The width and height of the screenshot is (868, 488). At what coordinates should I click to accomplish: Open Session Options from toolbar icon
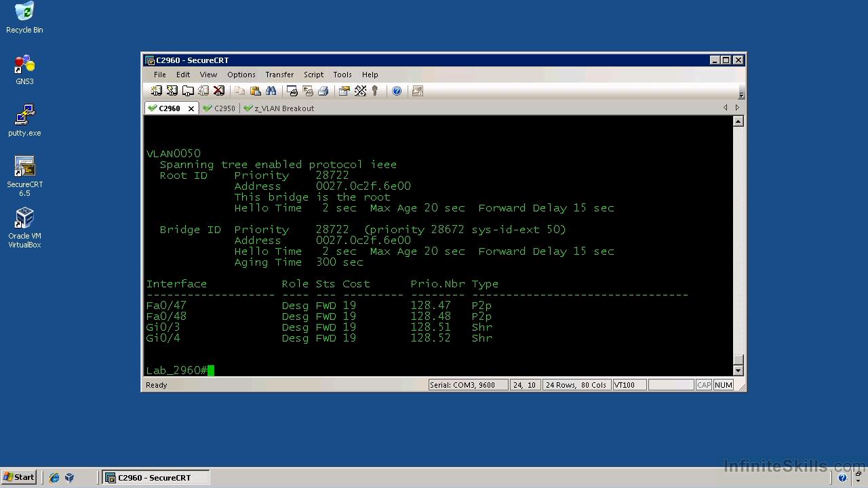[344, 91]
